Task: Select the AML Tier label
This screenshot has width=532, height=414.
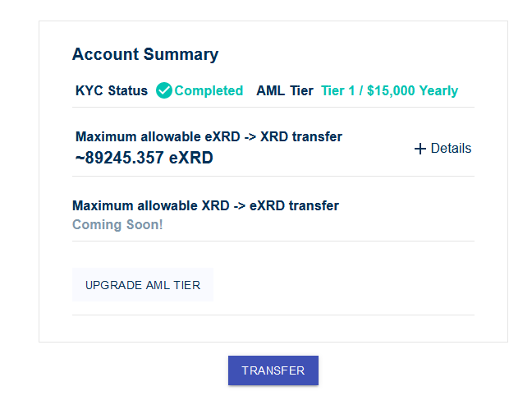Action: pyautogui.click(x=285, y=90)
